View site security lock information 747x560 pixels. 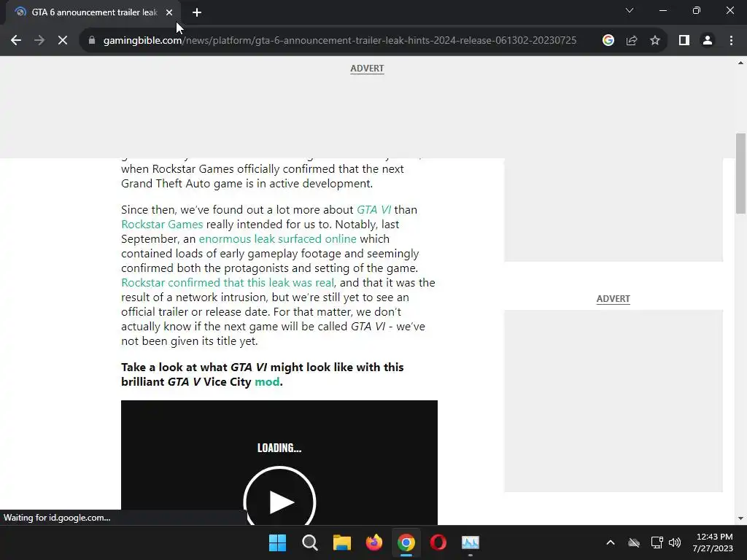coord(92,41)
